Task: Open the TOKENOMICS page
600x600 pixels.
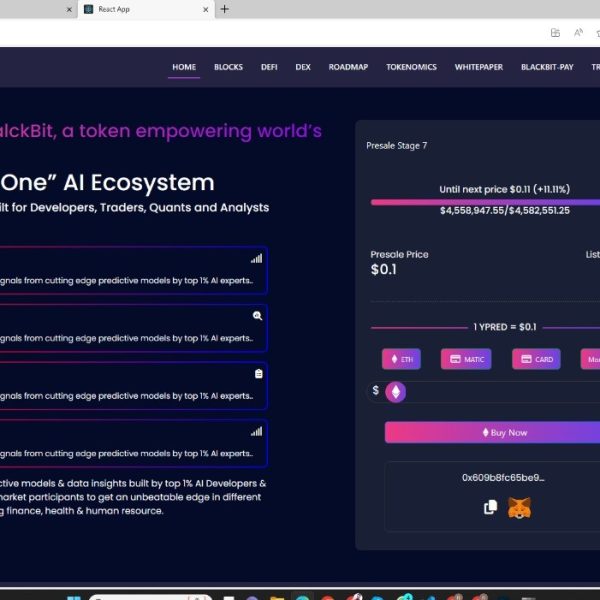Action: coord(411,67)
